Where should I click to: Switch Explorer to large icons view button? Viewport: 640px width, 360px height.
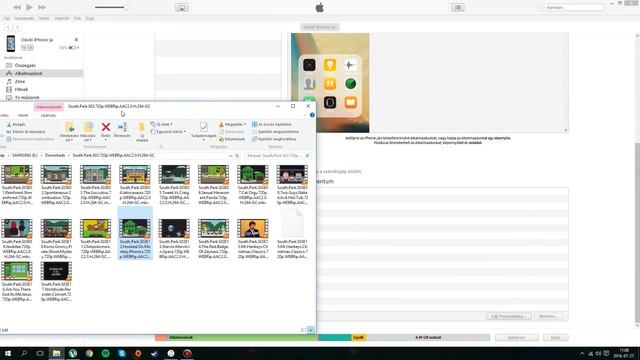tap(311, 330)
